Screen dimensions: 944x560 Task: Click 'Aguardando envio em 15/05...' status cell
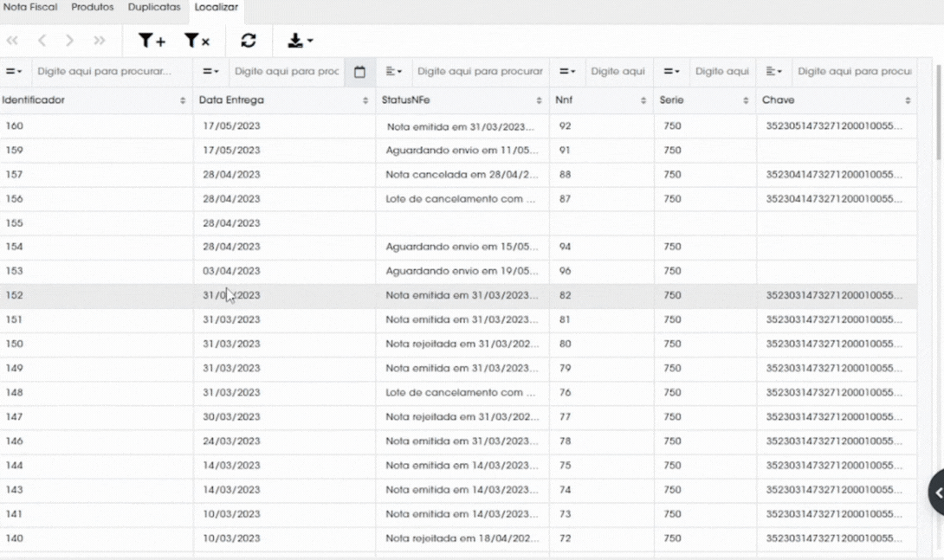point(462,248)
